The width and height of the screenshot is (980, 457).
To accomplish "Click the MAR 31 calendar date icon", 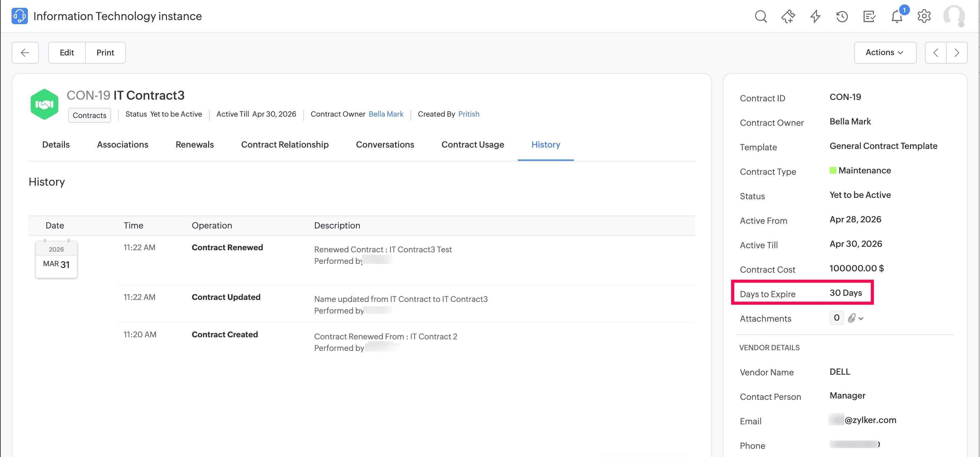I will click(56, 260).
